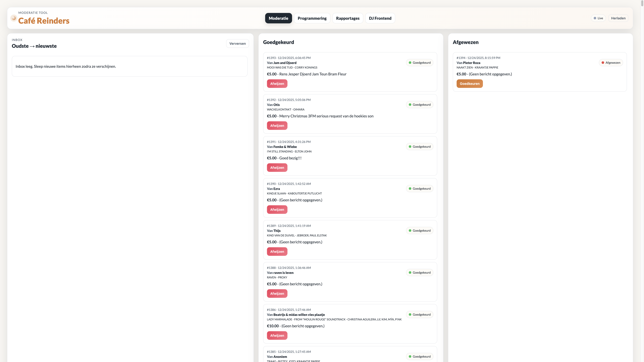This screenshot has width=644, height=362.
Task: Select song title 'MOOI WAS DIE TIJD - CORRY KONINGS'
Action: tap(292, 67)
